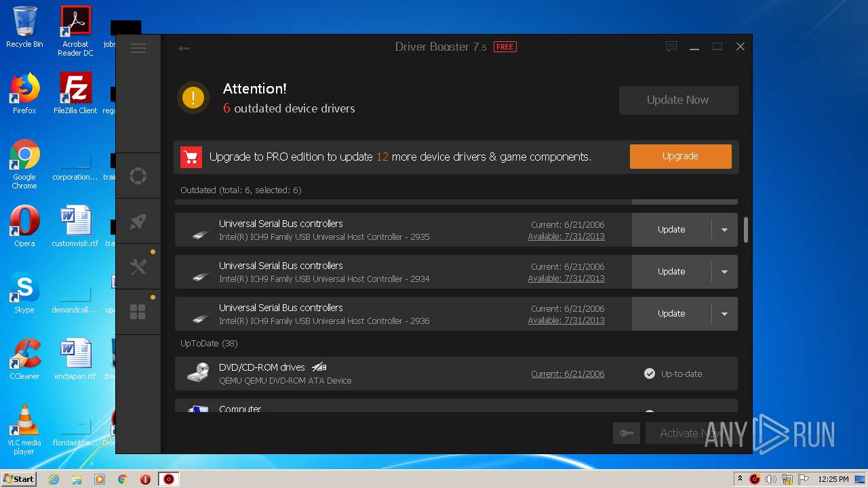Click the shopping cart upgrade icon
Viewport: 868px width, 488px height.
(x=191, y=157)
